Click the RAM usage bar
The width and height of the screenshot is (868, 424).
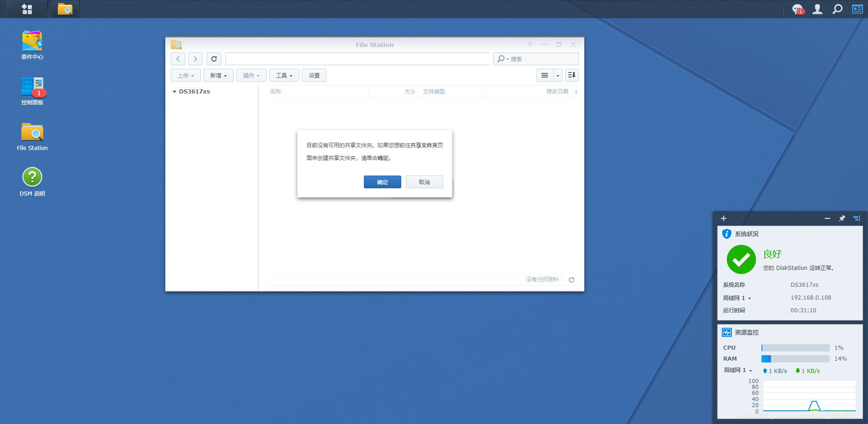795,359
